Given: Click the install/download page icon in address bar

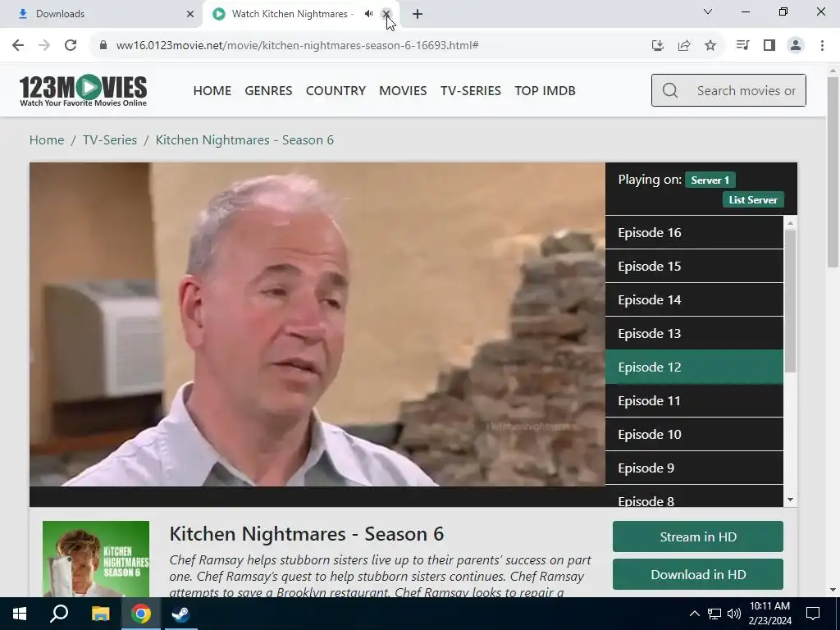Looking at the screenshot, I should pyautogui.click(x=658, y=46).
